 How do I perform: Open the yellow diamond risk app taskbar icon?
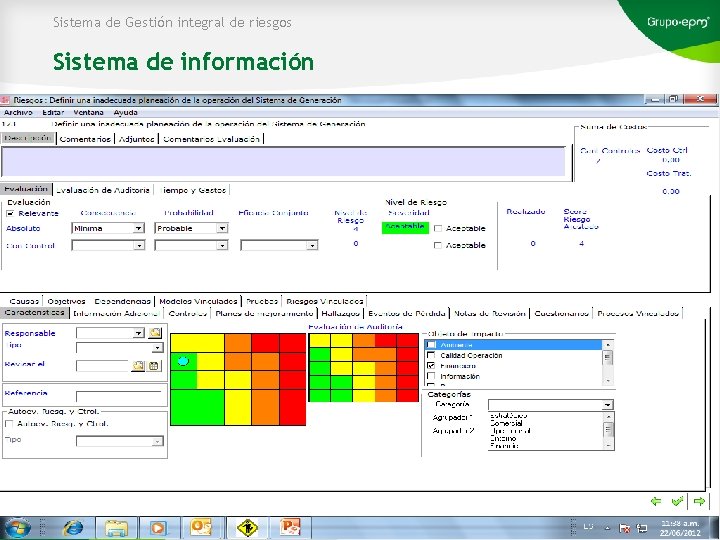click(x=248, y=528)
